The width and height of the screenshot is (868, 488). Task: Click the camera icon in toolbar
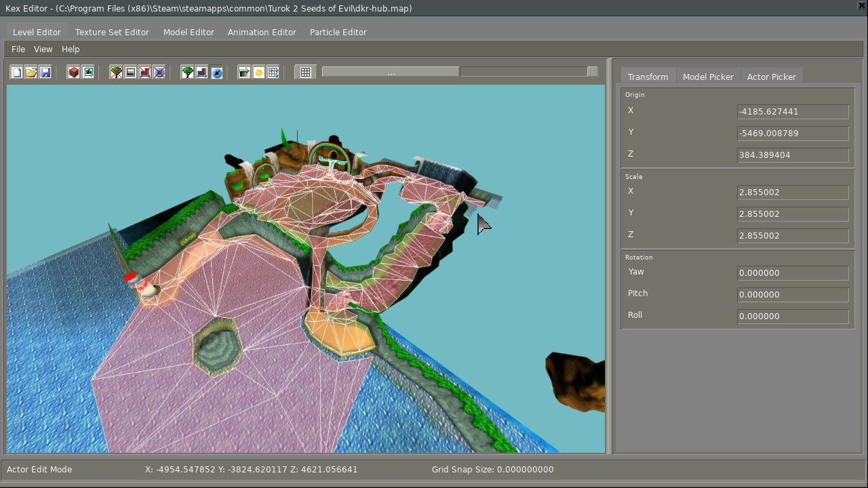tap(88, 73)
